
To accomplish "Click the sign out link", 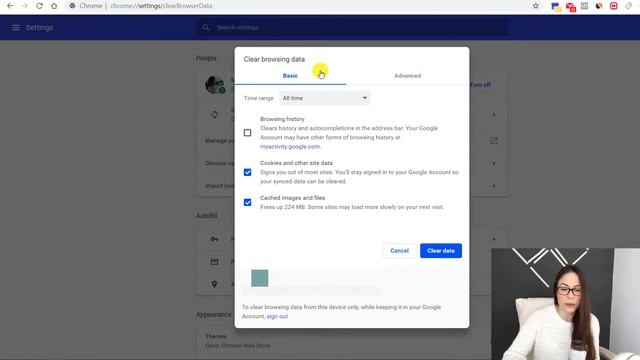I will (x=277, y=316).
